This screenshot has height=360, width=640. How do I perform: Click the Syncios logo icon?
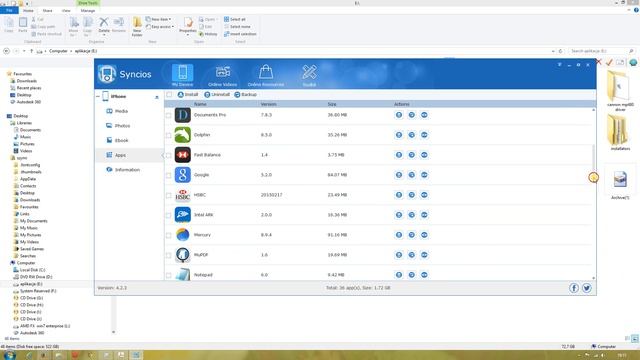[107, 74]
